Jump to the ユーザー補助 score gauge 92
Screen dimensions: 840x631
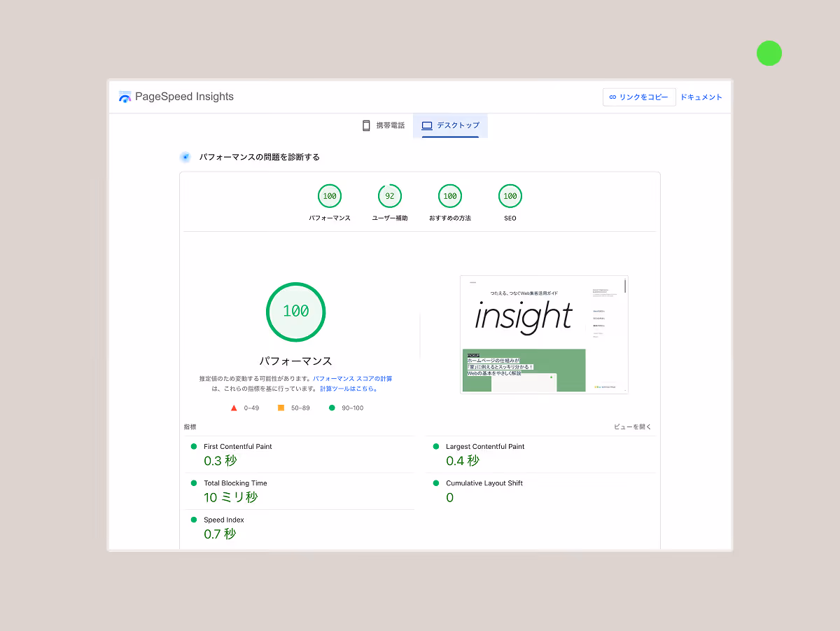[x=390, y=196]
